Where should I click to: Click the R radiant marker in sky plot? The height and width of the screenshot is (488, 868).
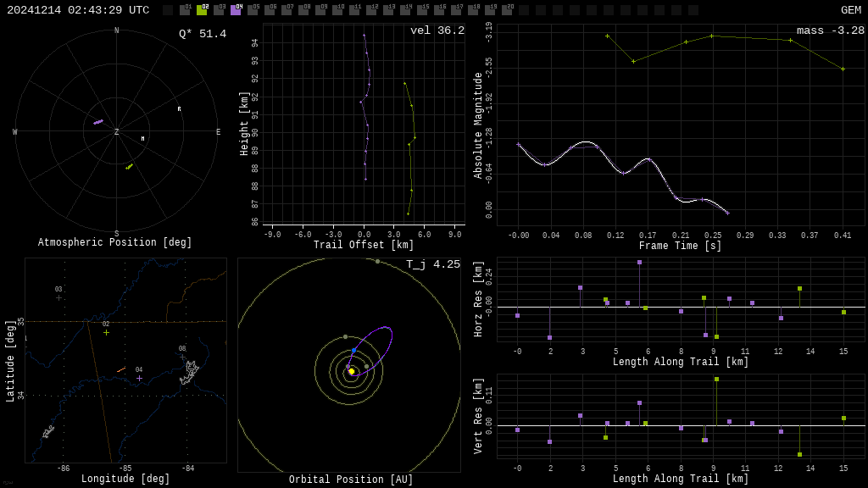click(179, 109)
